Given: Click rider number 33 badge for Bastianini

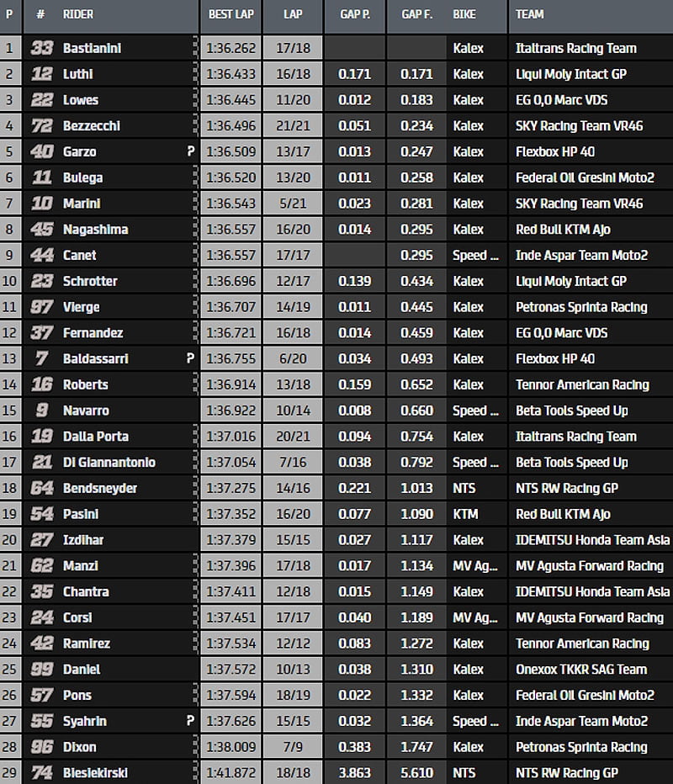Looking at the screenshot, I should pos(42,49).
